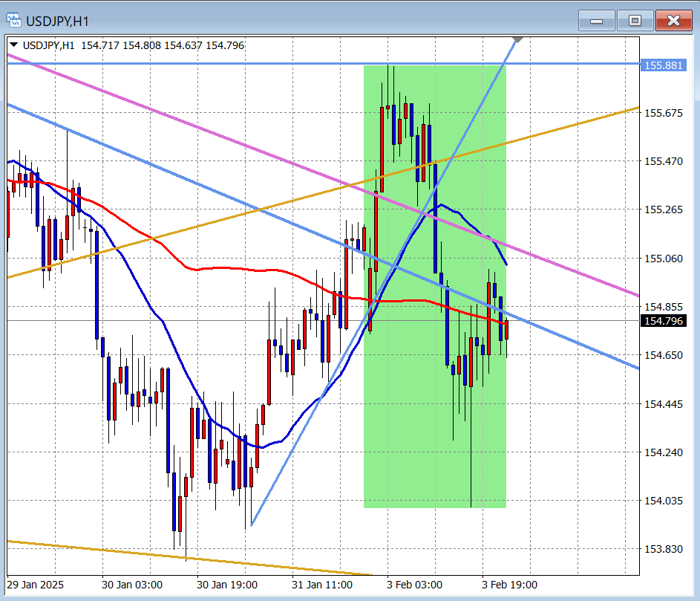The width and height of the screenshot is (700, 601).
Task: Select the horizontal line price label 155.881
Action: (x=663, y=65)
